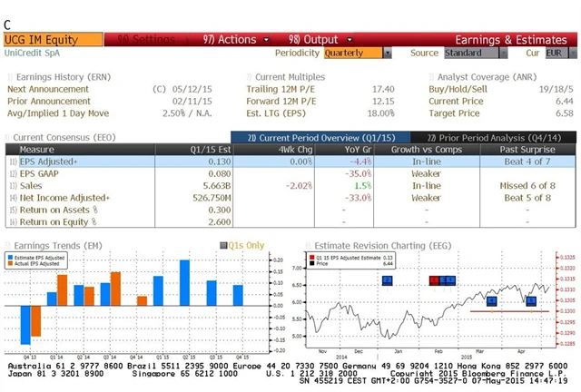This screenshot has width=581, height=392.
Task: Click the red event marker in February
Action: click(435, 280)
